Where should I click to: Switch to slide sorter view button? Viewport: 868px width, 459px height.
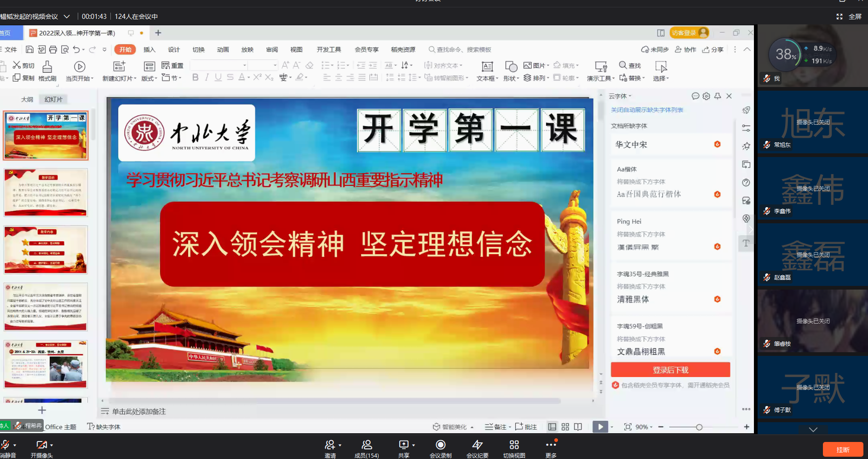click(565, 427)
